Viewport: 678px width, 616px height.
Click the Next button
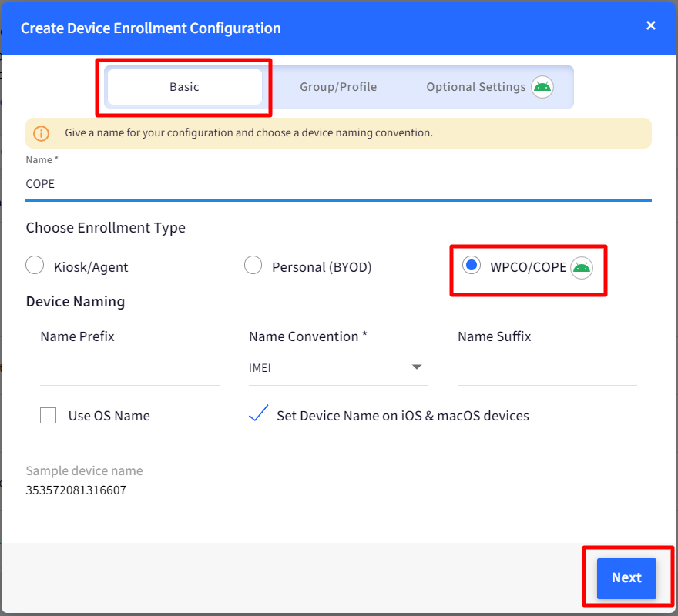626,578
